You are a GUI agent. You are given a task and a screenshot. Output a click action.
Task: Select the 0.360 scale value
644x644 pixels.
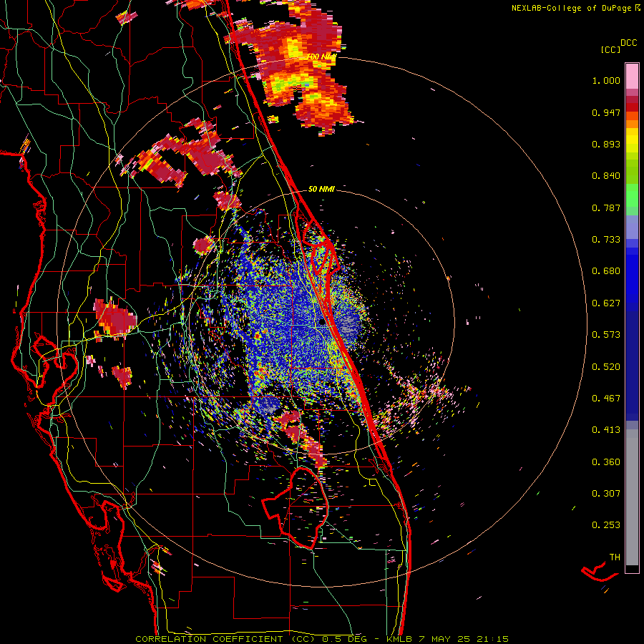tap(606, 462)
